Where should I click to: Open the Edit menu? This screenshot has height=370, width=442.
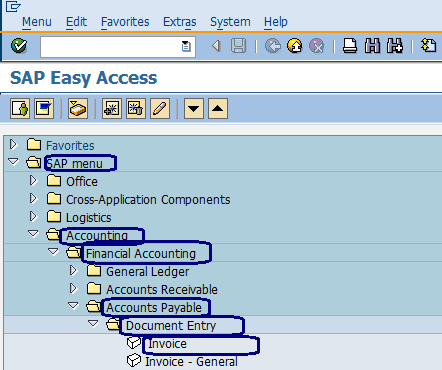click(76, 22)
